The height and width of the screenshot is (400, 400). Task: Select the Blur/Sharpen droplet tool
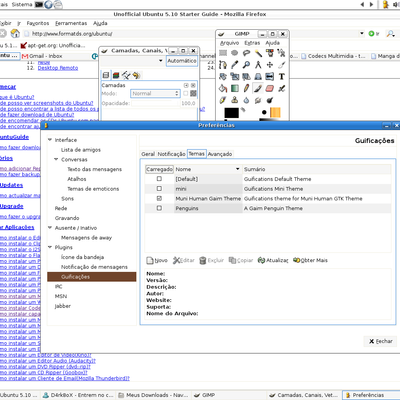246,100
